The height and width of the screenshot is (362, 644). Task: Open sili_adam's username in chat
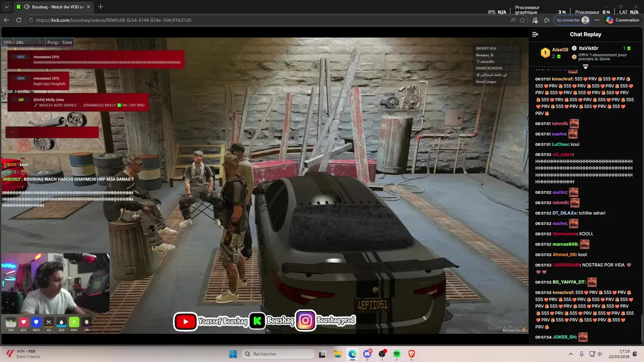pyautogui.click(x=562, y=154)
